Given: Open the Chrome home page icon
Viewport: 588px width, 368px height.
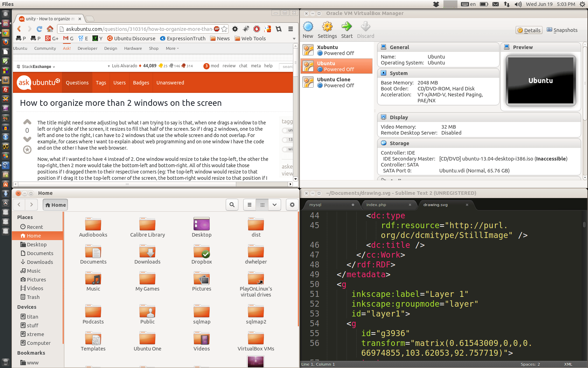Looking at the screenshot, I should click(x=50, y=29).
